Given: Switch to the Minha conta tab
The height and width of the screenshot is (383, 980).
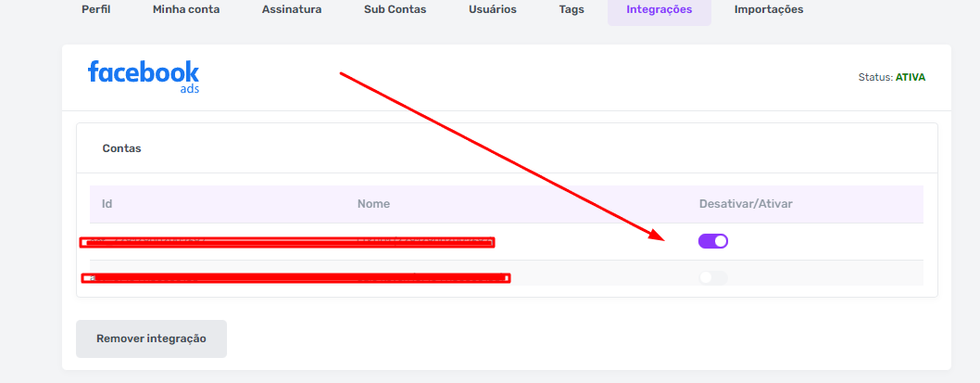Looking at the screenshot, I should tap(186, 9).
